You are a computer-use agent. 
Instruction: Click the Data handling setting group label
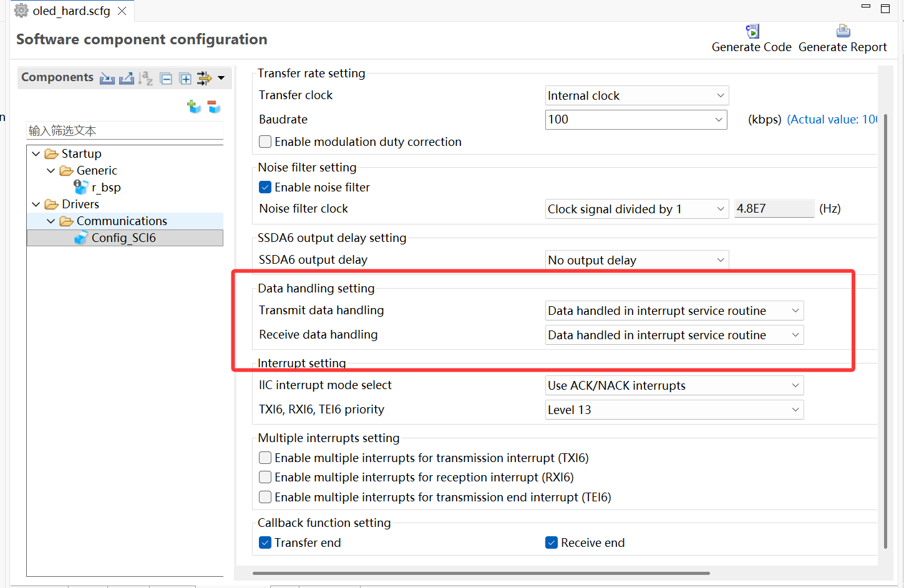click(316, 288)
